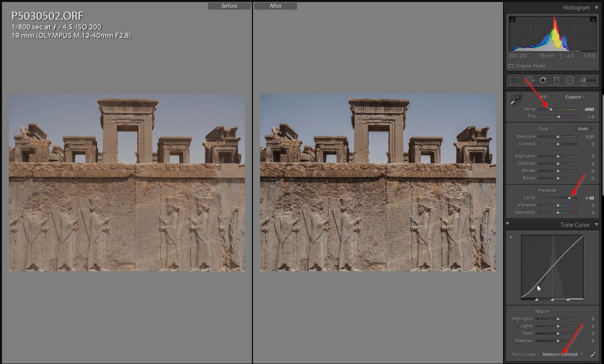Viewport: 604px width, 364px height.
Task: Enable the Original Photo checkbox
Action: [511, 66]
